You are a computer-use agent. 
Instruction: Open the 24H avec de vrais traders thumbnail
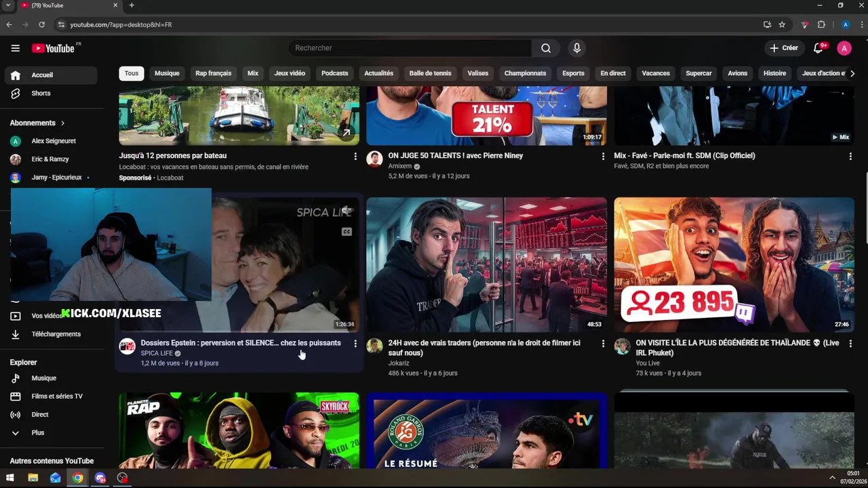point(487,265)
